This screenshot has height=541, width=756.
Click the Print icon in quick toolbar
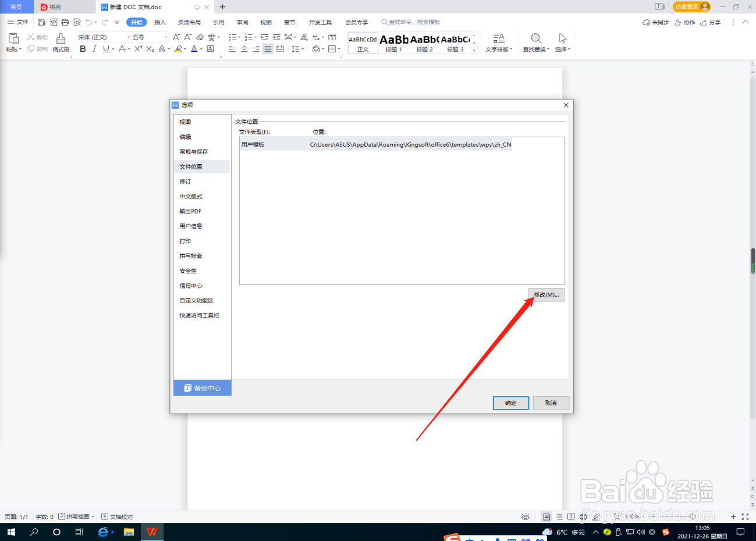click(x=65, y=22)
